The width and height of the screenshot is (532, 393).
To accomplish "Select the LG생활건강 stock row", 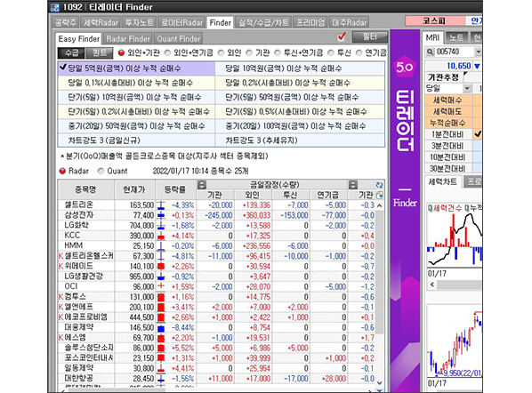I will pos(217,277).
